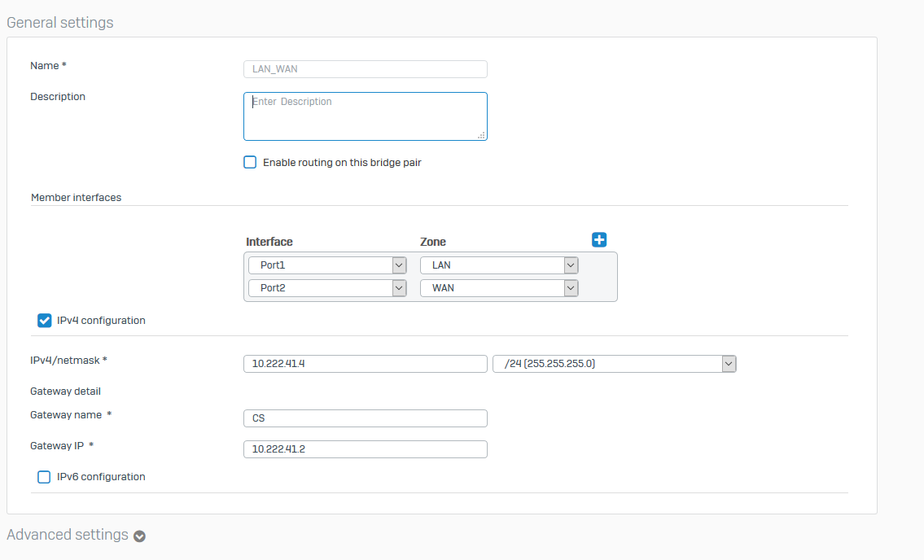Click the Gateway name field containing CS
The image size is (924, 560).
pos(365,418)
